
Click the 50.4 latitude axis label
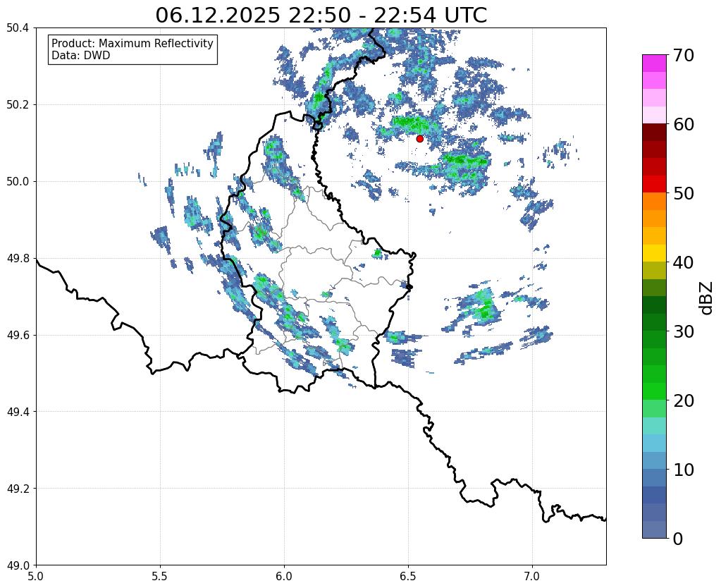[18, 28]
